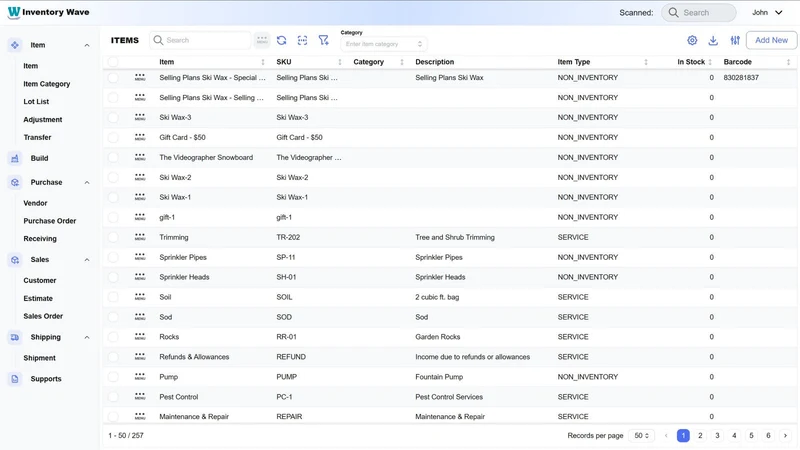Go to page 6
Image resolution: width=800 pixels, height=450 pixels.
768,436
